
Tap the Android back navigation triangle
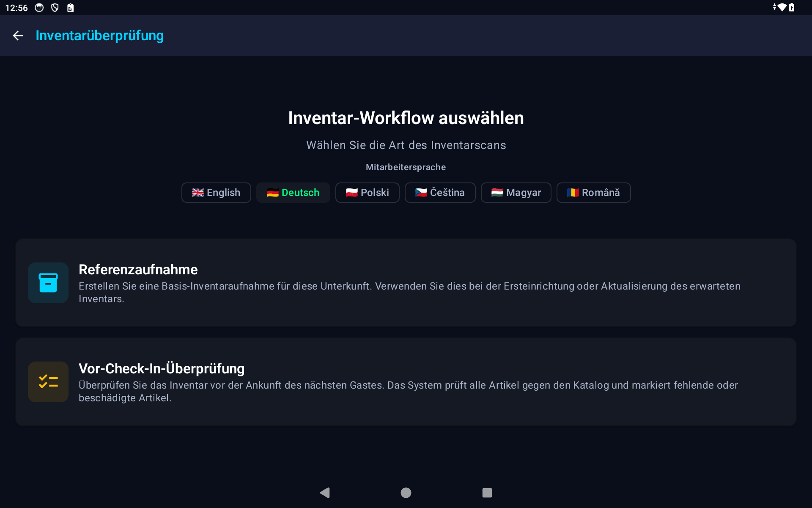tap(325, 492)
